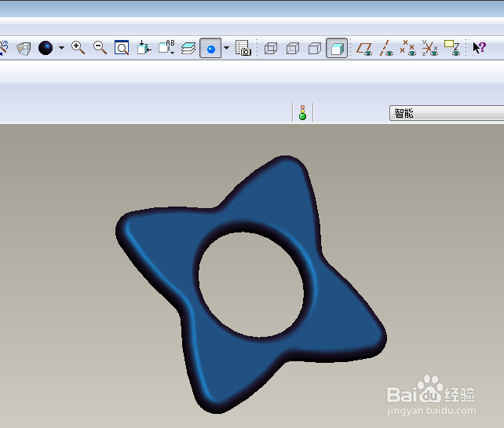The width and height of the screenshot is (504, 428).
Task: Select the zoom in magnifier
Action: click(78, 48)
